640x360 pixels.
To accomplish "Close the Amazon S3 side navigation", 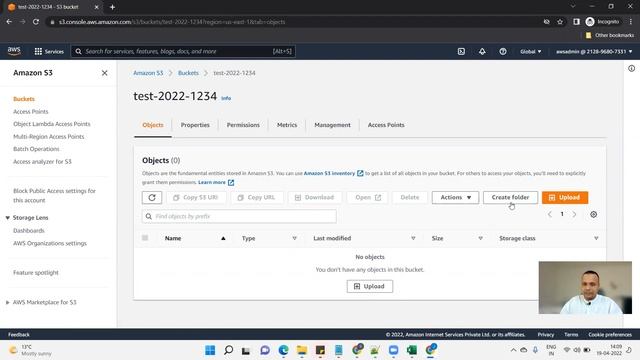I will pyautogui.click(x=104, y=73).
